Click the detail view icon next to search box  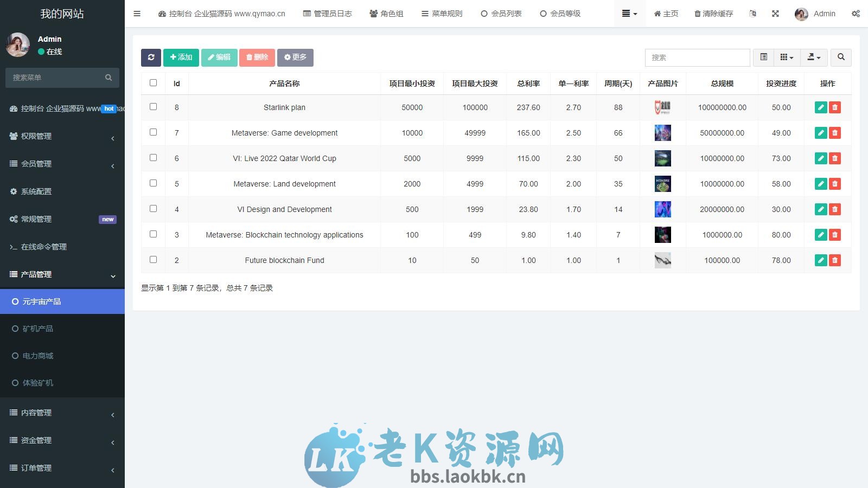point(764,57)
